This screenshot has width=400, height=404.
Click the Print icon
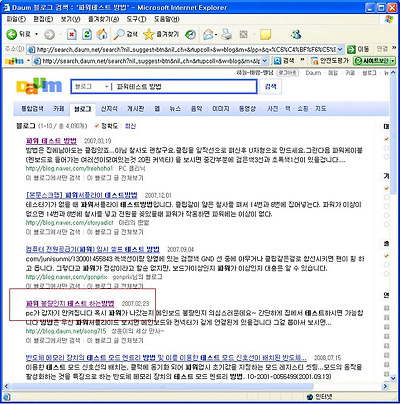(x=227, y=34)
